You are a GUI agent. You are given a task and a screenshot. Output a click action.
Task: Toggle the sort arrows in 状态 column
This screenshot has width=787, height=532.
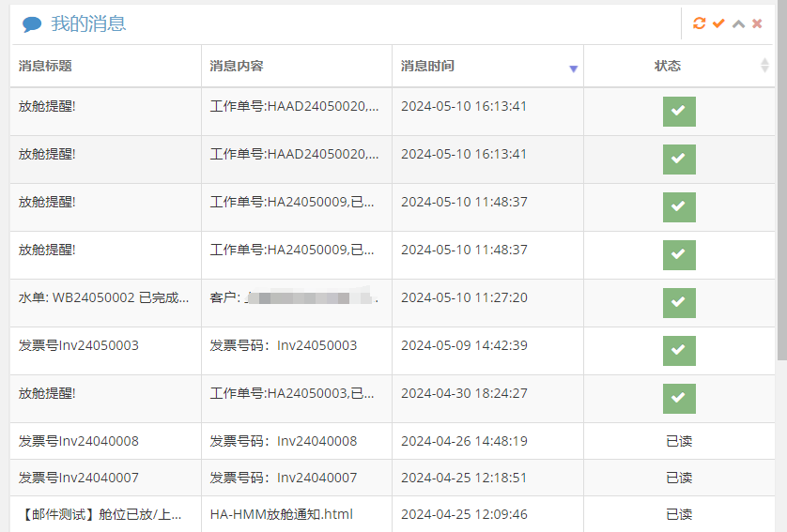pos(764,66)
